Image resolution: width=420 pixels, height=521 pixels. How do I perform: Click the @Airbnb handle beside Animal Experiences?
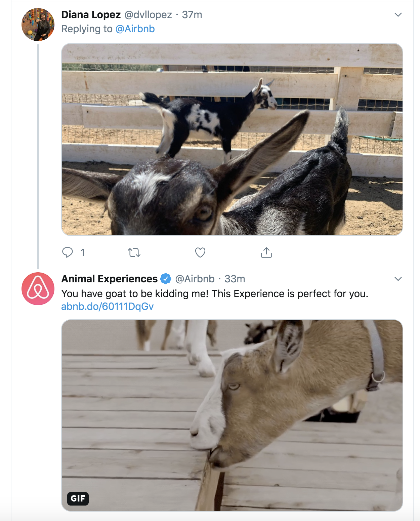coord(195,279)
